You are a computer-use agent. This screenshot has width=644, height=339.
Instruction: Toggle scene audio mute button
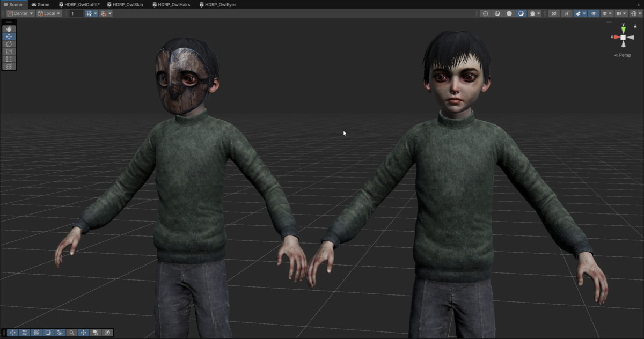click(567, 13)
